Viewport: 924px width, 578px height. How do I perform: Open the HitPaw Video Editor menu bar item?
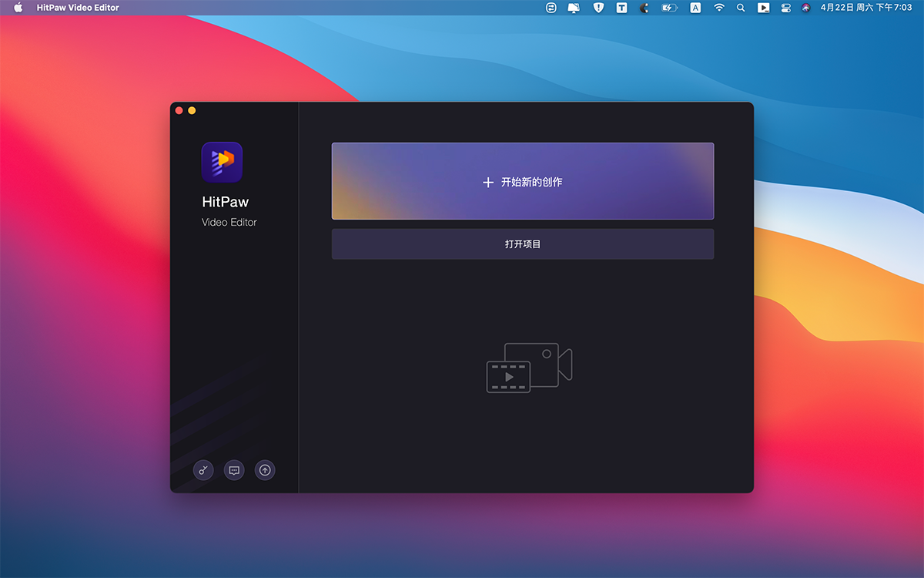click(78, 8)
